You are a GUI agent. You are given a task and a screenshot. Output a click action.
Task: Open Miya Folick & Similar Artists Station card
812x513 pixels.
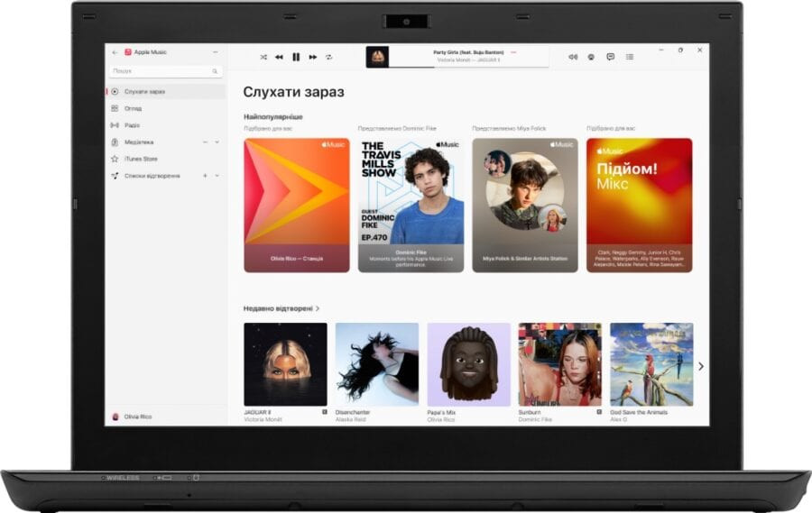tap(525, 205)
